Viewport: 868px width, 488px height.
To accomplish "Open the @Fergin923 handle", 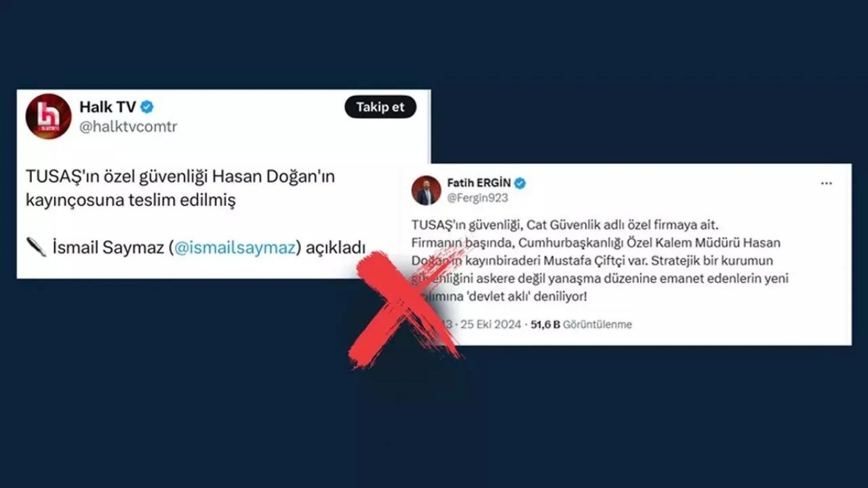I will pyautogui.click(x=477, y=198).
